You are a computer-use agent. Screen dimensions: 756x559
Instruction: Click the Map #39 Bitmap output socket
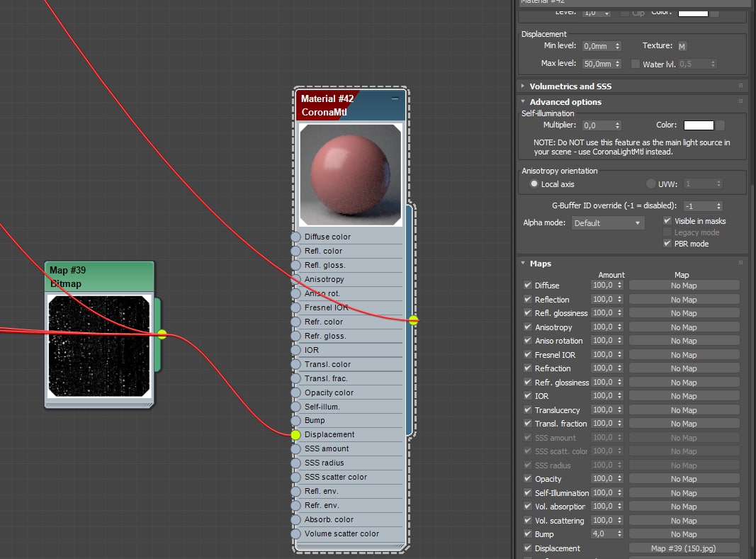pos(162,334)
